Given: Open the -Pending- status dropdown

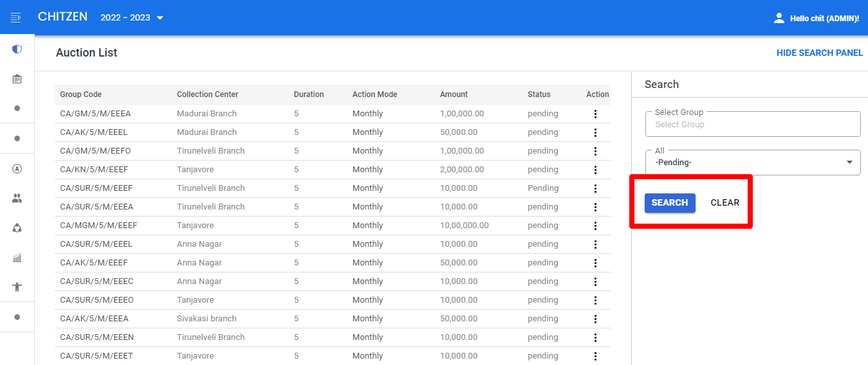Looking at the screenshot, I should coord(753,162).
